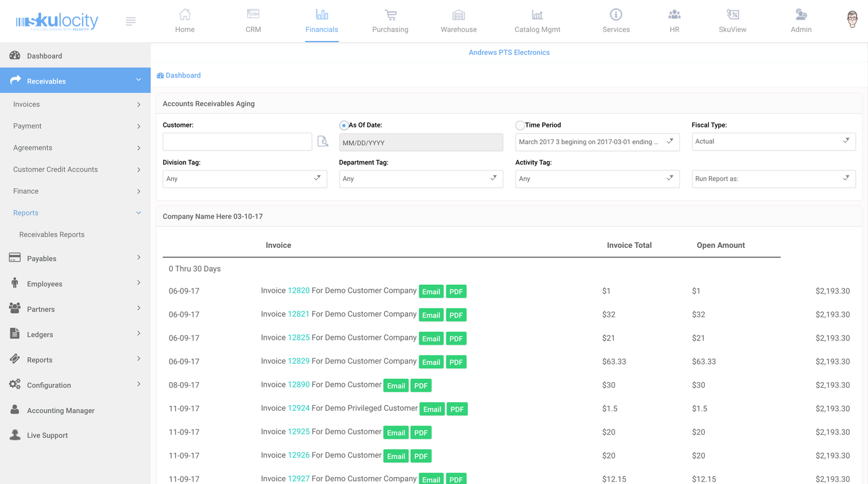Select the CRM module icon
Screen dimensions: 868x484
(253, 21)
